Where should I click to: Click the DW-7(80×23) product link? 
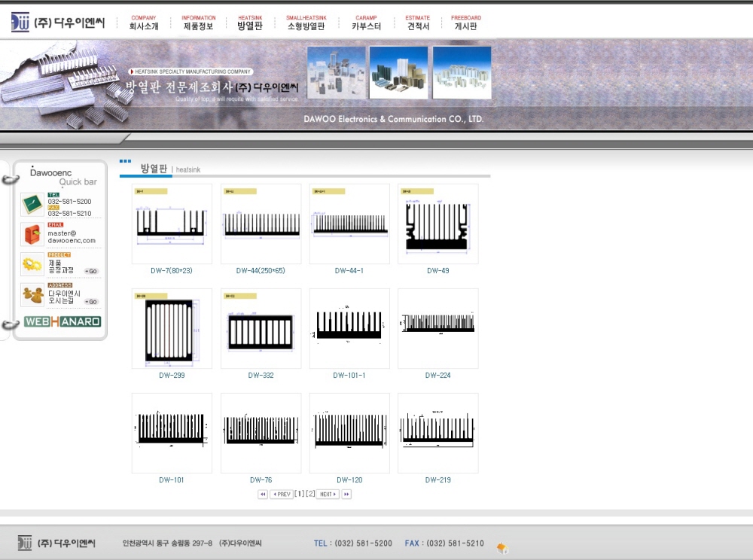click(x=172, y=271)
